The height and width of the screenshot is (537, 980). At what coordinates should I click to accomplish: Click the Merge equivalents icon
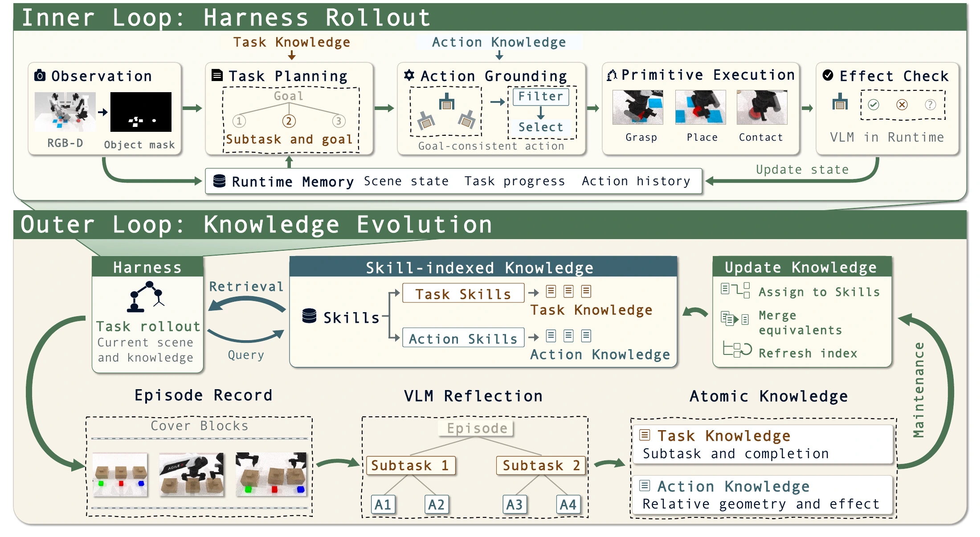point(735,319)
